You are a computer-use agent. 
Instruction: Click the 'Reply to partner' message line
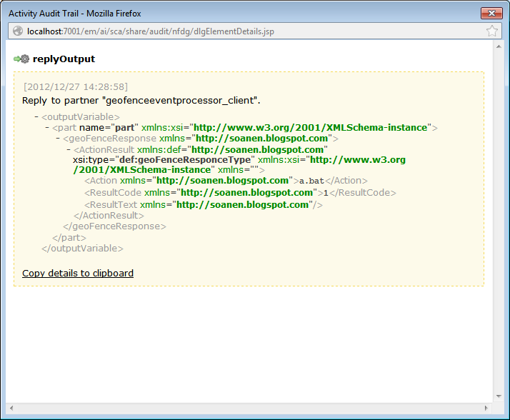point(141,101)
